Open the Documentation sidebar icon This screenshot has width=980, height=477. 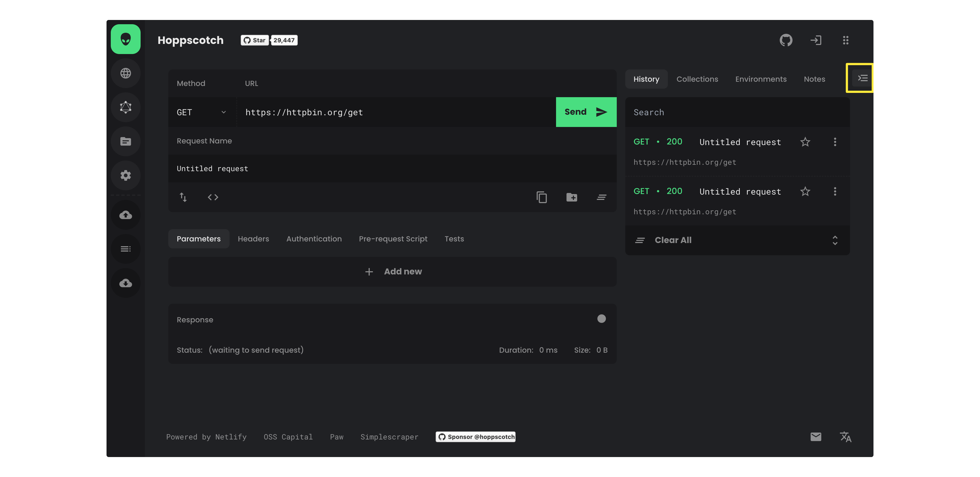(125, 142)
